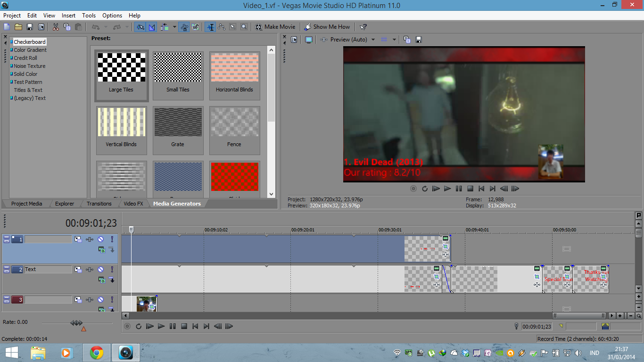Open the folder icon to open a project

tap(18, 27)
